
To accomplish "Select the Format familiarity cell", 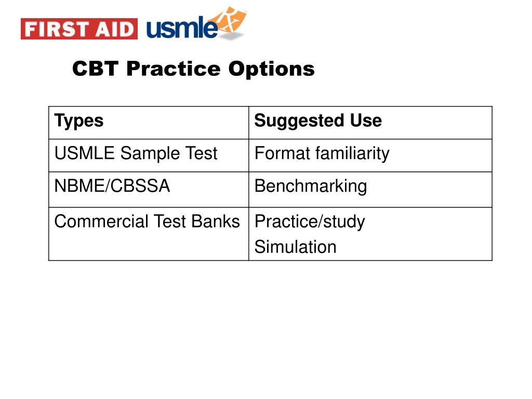I will click(370, 155).
